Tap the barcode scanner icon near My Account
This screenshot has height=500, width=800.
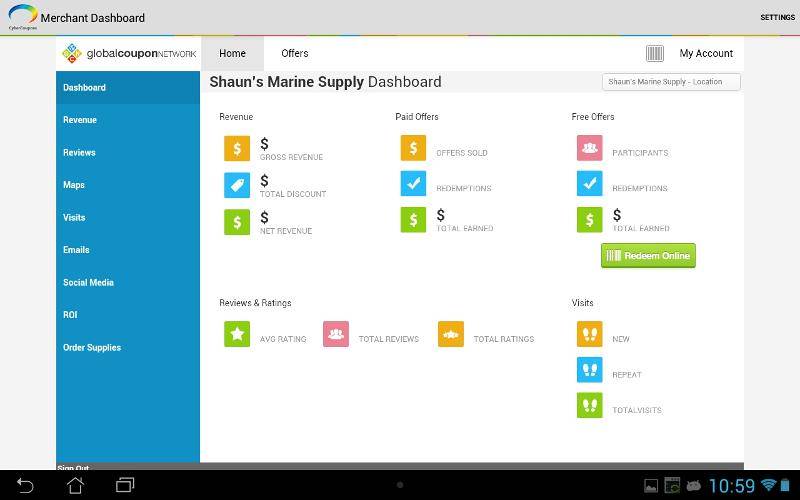pyautogui.click(x=655, y=53)
